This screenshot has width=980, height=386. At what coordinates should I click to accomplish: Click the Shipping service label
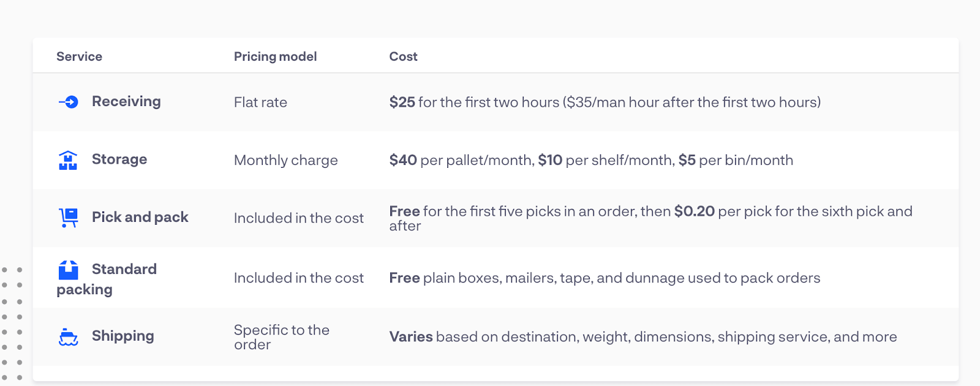point(123,336)
